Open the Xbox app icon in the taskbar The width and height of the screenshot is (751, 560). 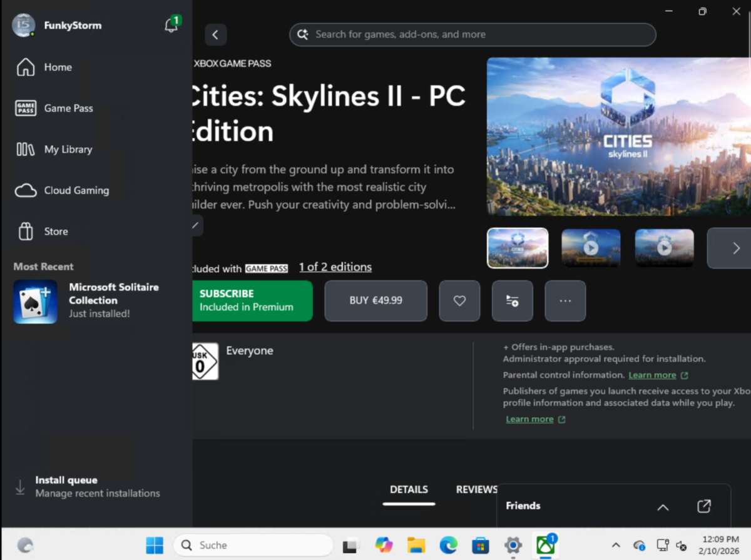544,545
